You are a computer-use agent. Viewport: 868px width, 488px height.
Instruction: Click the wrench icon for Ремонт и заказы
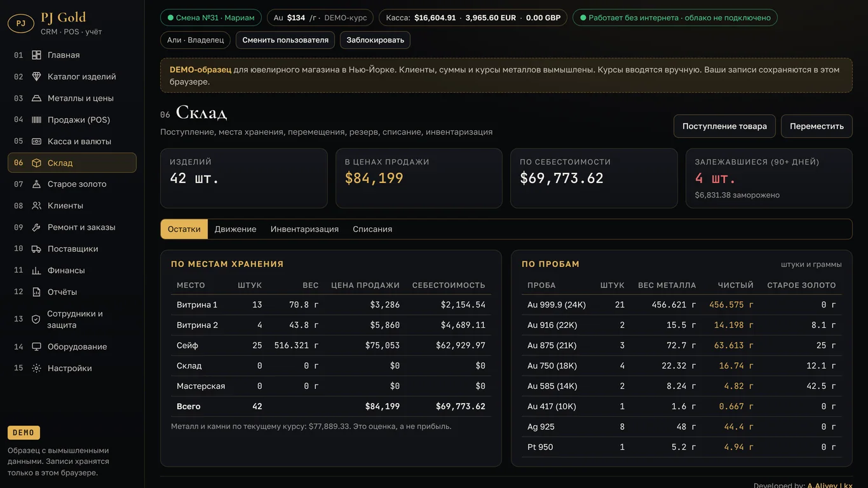tap(37, 227)
